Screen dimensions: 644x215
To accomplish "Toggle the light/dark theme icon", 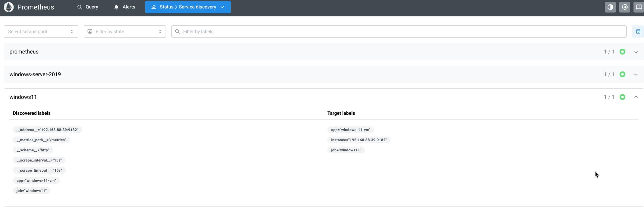I will click(x=610, y=7).
